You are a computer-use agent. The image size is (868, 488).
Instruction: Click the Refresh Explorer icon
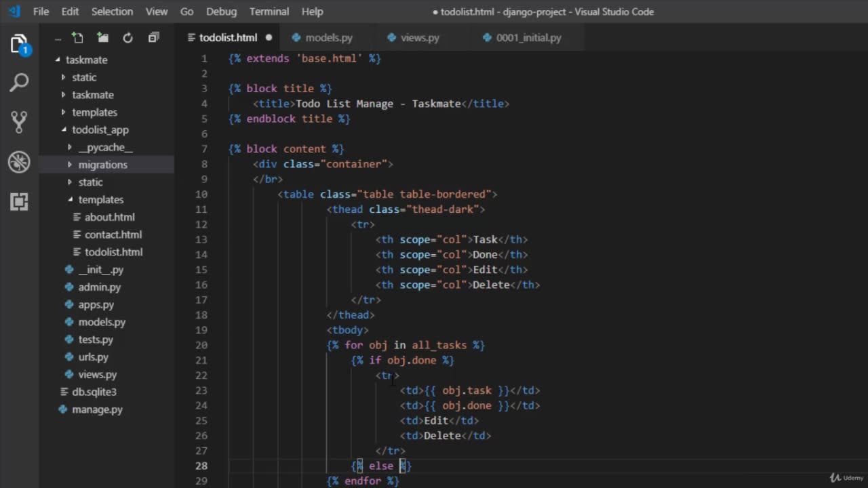click(x=127, y=38)
